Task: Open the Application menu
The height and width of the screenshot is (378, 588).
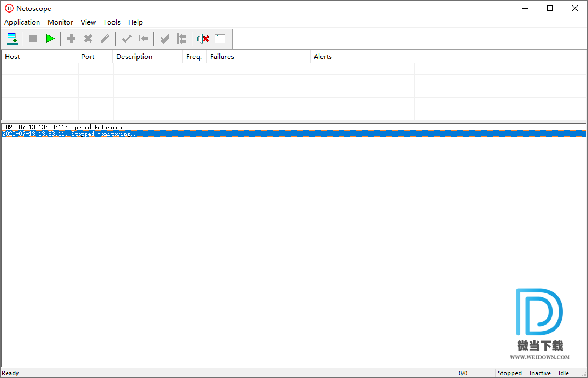Action: tap(22, 22)
